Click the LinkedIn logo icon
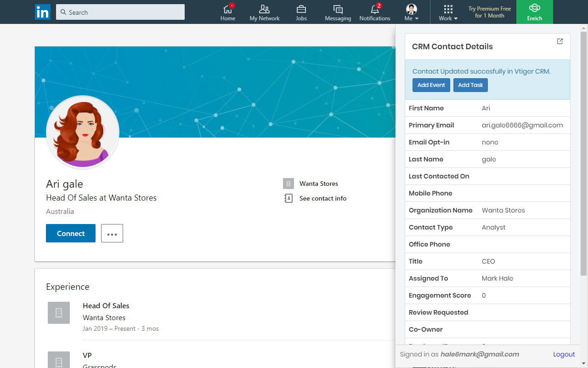 (43, 12)
